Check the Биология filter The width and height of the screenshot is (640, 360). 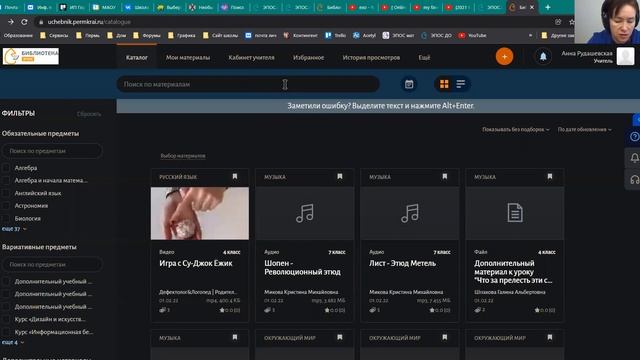[6, 218]
